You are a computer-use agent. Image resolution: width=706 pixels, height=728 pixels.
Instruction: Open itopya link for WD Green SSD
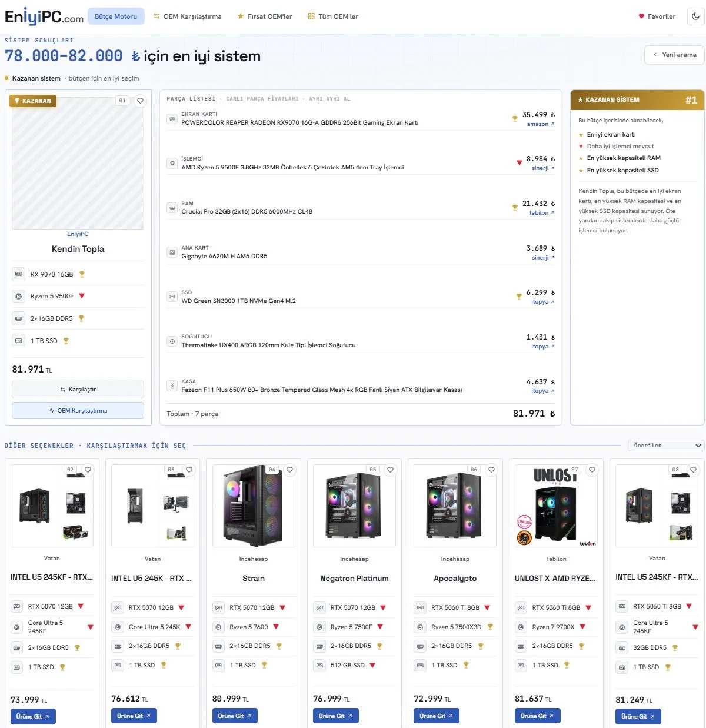coord(542,302)
